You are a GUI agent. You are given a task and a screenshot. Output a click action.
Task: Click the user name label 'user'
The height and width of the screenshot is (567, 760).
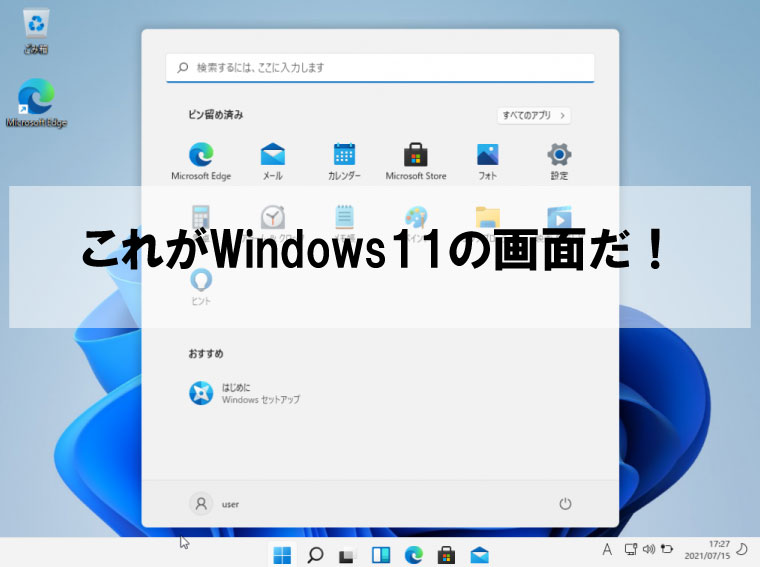coord(230,504)
